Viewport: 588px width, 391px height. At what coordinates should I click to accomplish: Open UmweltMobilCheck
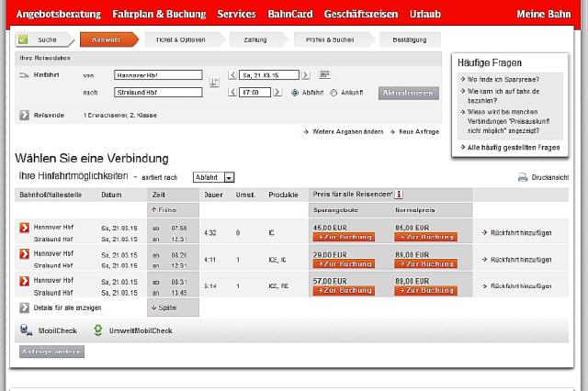132,330
